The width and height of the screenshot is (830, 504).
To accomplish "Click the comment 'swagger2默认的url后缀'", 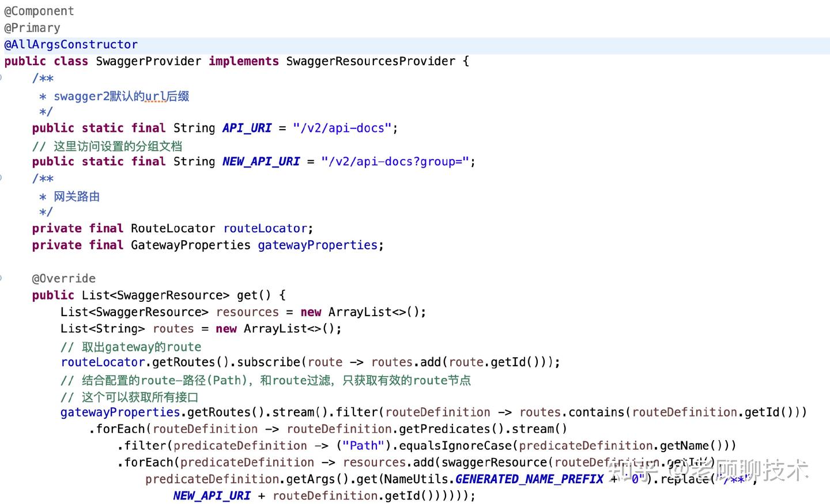I will click(x=122, y=96).
